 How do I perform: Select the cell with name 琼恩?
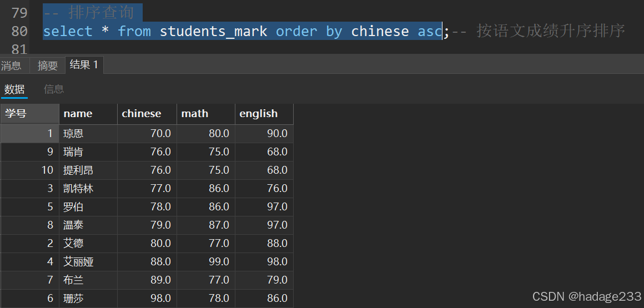[x=88, y=133]
